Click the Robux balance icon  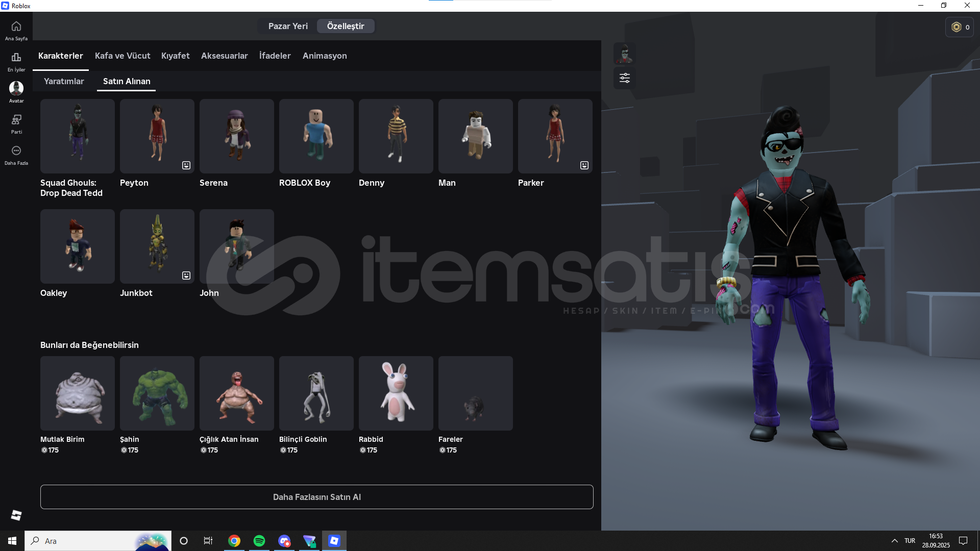tap(957, 27)
